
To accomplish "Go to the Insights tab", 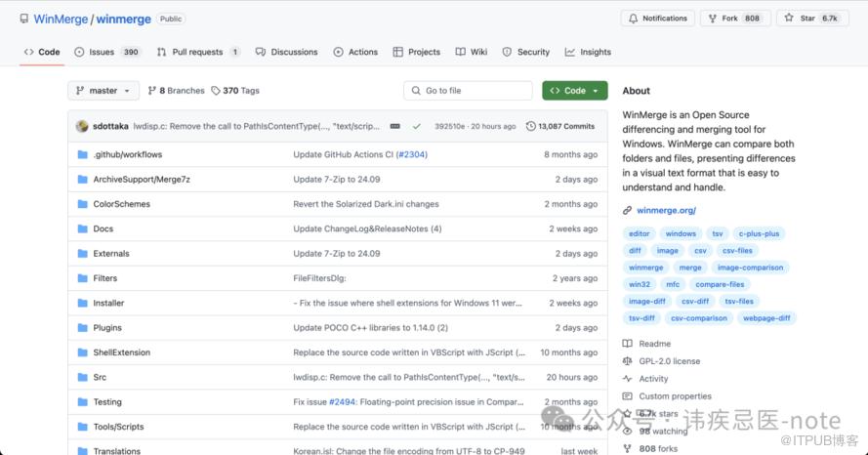I will click(588, 52).
